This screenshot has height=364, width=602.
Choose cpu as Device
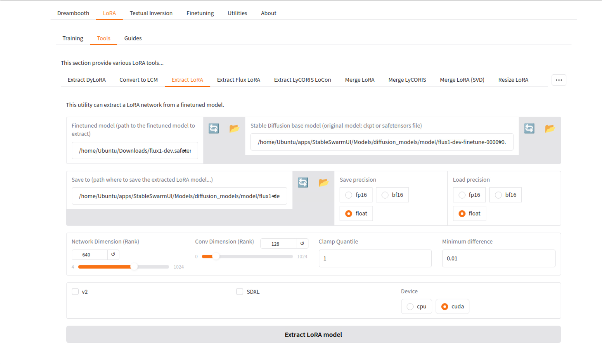click(416, 307)
